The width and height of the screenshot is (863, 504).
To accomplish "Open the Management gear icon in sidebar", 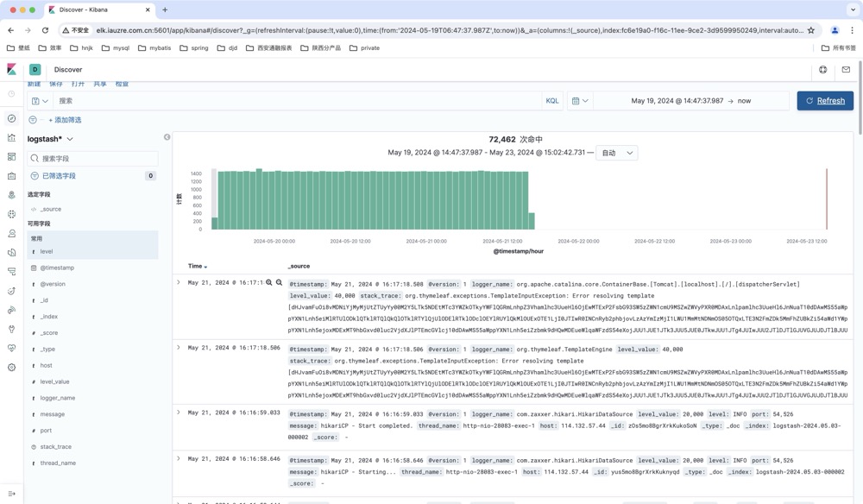I will 11,368.
